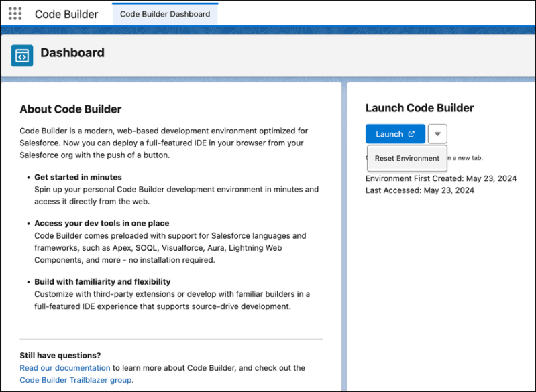Open Code Builder Trailblazer group link
Image resolution: width=536 pixels, height=392 pixels.
tap(76, 380)
